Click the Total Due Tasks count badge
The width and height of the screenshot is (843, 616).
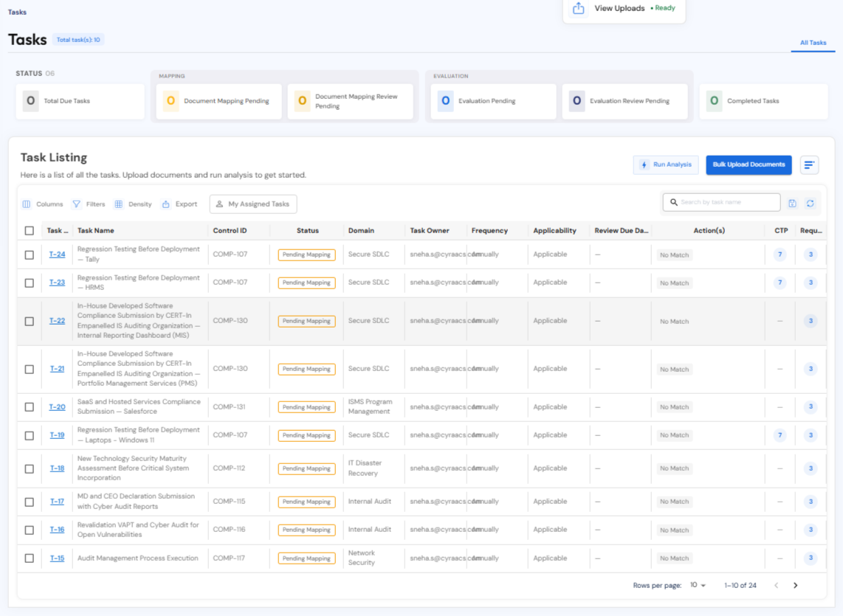click(x=31, y=101)
